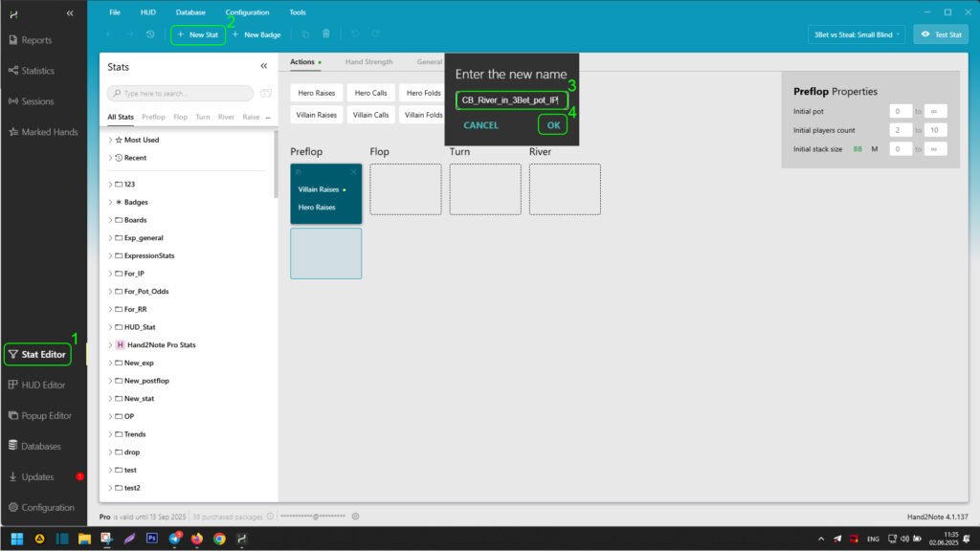Click the history clock icon in toolbar
This screenshot has height=551, width=980.
point(150,34)
